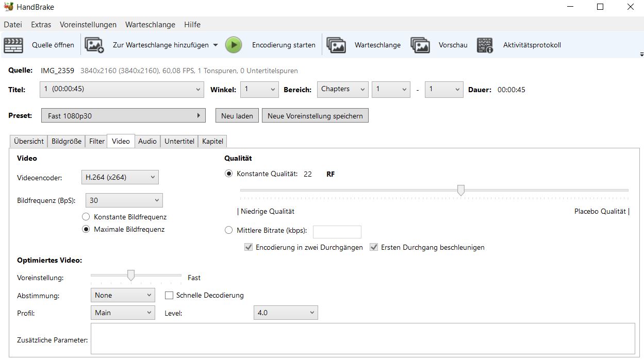Open the Bildfrequenz (BpS) dropdown

pyautogui.click(x=124, y=200)
